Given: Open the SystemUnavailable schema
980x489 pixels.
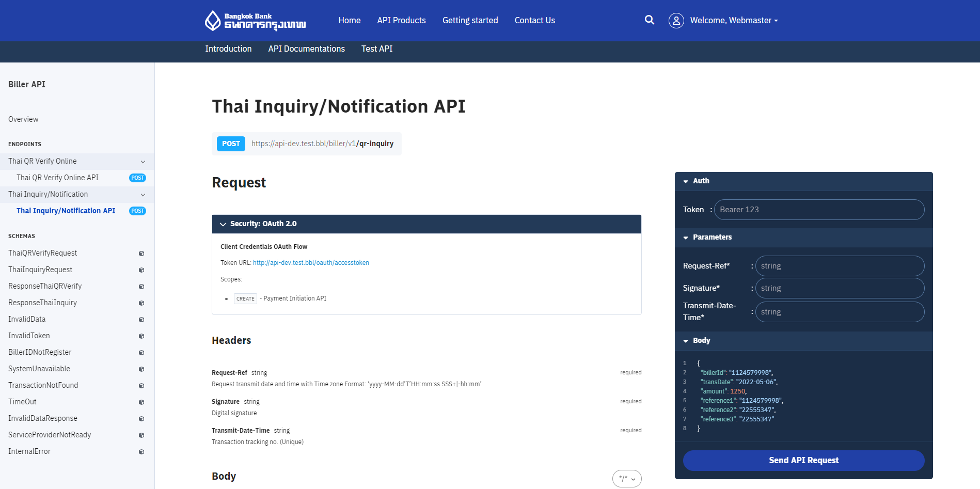Looking at the screenshot, I should click(x=39, y=369).
